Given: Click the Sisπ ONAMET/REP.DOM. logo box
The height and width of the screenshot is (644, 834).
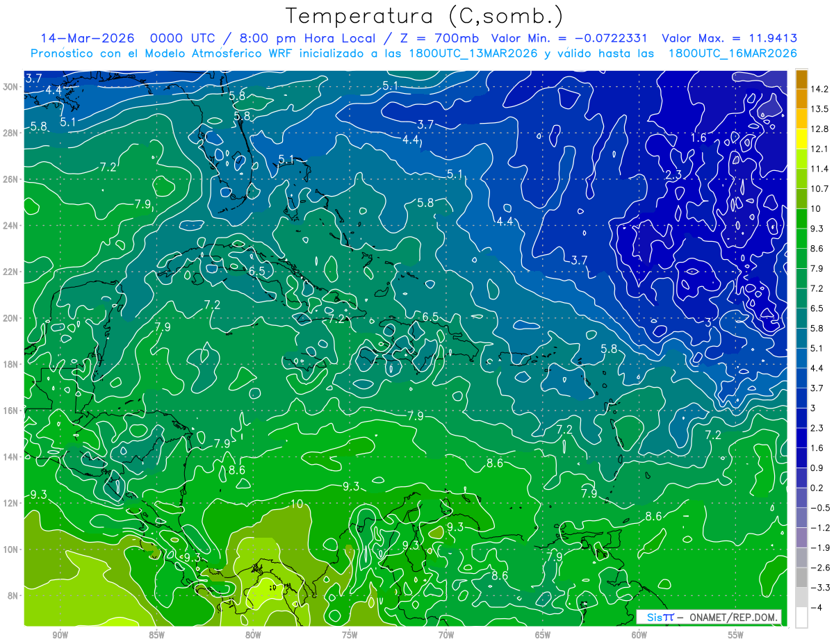Looking at the screenshot, I should pyautogui.click(x=709, y=617).
